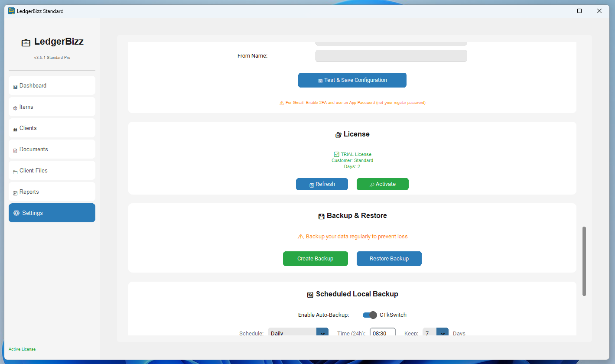Image resolution: width=615 pixels, height=364 pixels.
Task: Click the 'Customer: Standard' text
Action: coord(352,160)
